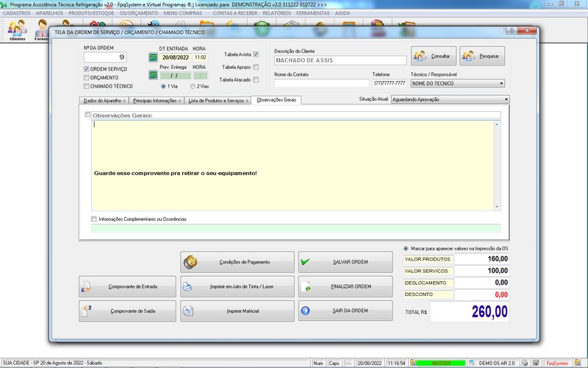The height and width of the screenshot is (368, 588).
Task: Click the Nome do Contato input field
Action: (321, 83)
